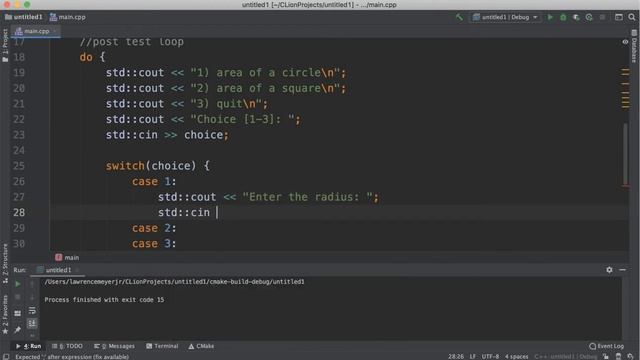
Task: Pin the Run tab with the pin icon
Action: point(18,329)
